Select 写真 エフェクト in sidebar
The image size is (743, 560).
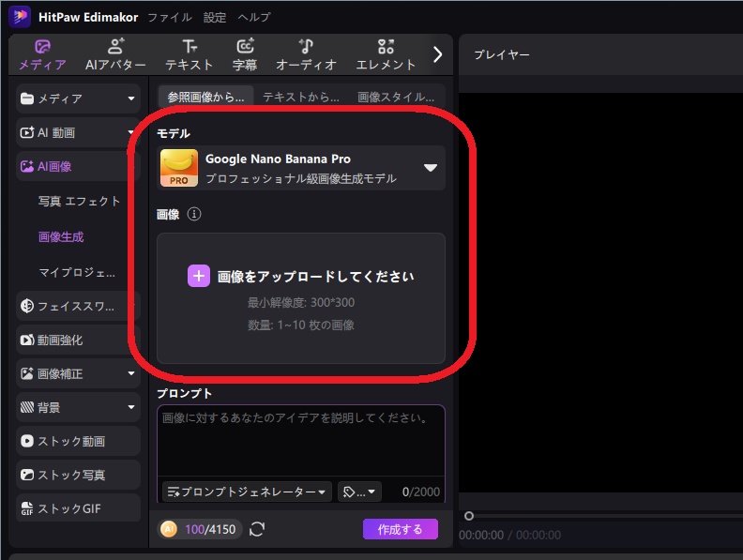[79, 202]
